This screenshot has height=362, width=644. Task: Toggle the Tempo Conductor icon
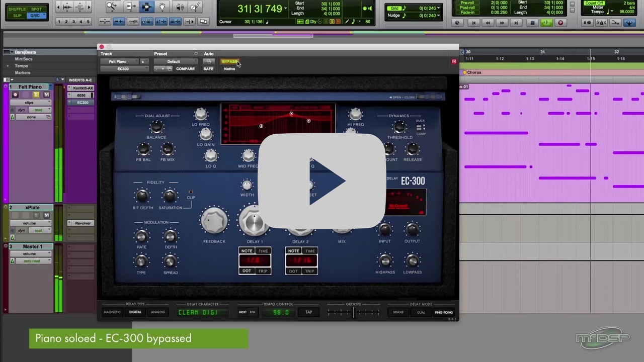(x=629, y=23)
